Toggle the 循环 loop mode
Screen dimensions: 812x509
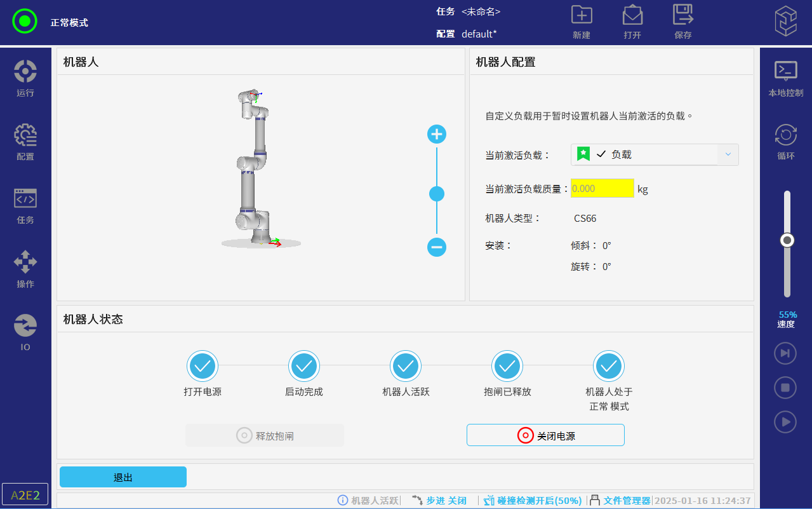click(x=786, y=142)
